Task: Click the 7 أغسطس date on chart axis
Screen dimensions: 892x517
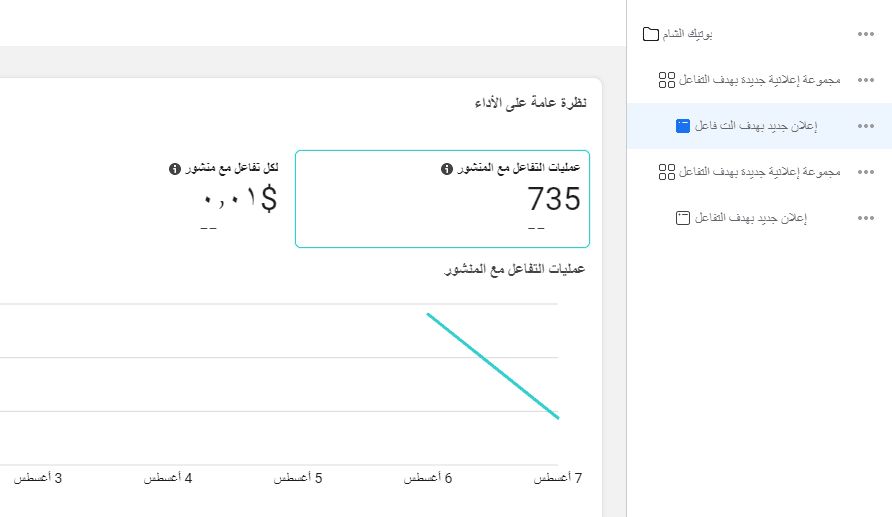Action: point(558,478)
